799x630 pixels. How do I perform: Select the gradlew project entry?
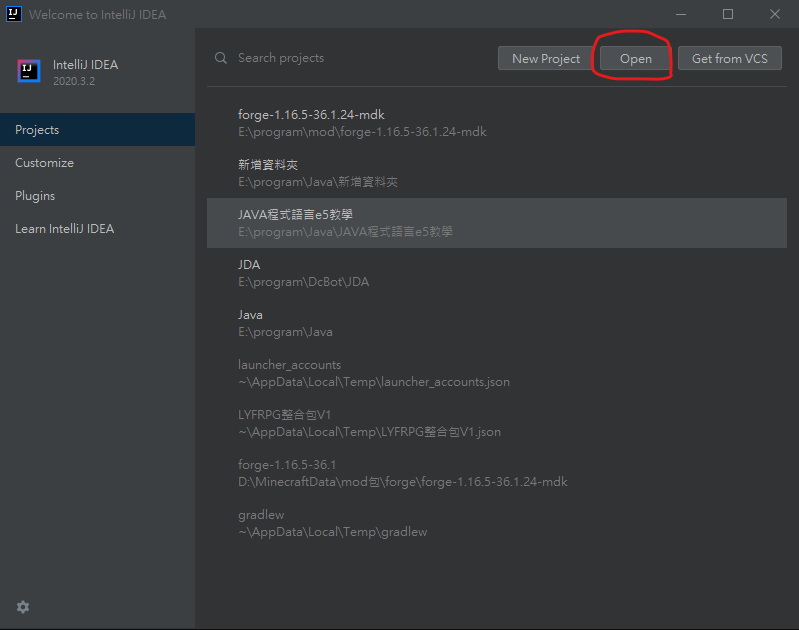[497, 522]
